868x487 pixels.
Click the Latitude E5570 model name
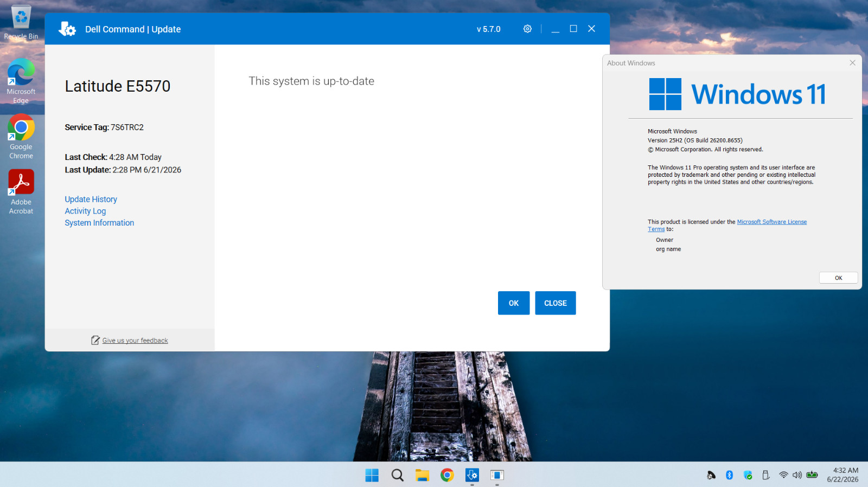pos(118,86)
